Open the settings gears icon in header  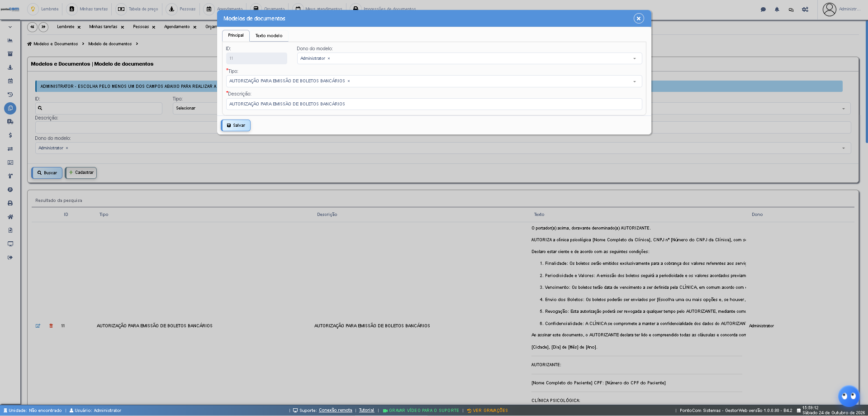coord(805,9)
